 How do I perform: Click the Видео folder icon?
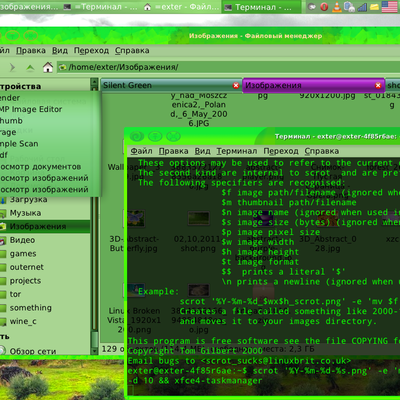(3, 240)
